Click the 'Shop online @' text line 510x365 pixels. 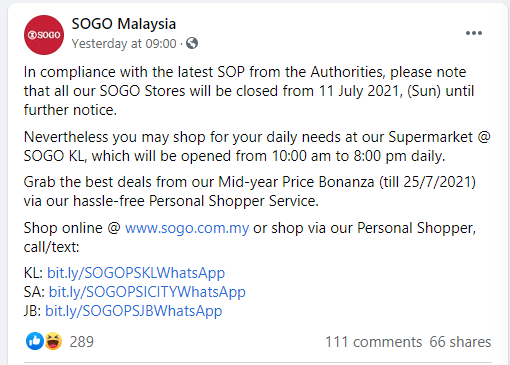pos(72,228)
